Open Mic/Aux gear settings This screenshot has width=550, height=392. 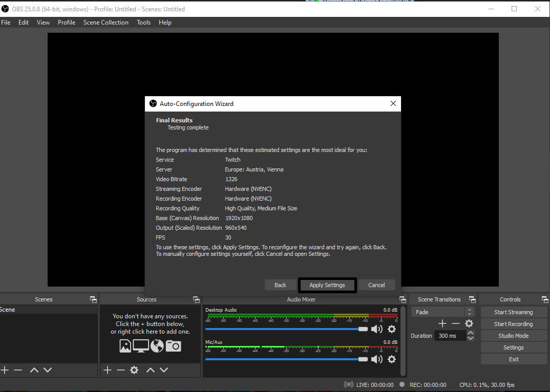tap(392, 359)
